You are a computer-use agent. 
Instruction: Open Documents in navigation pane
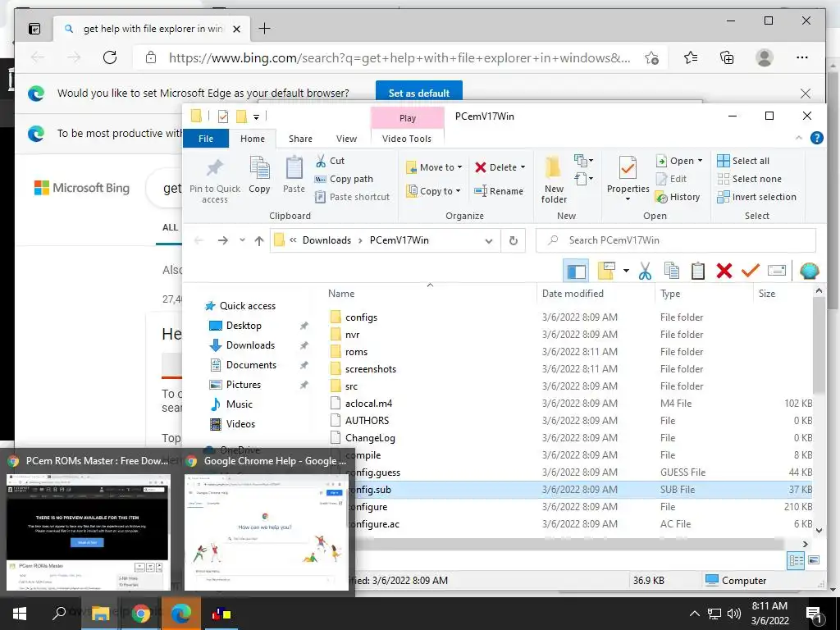tap(251, 365)
